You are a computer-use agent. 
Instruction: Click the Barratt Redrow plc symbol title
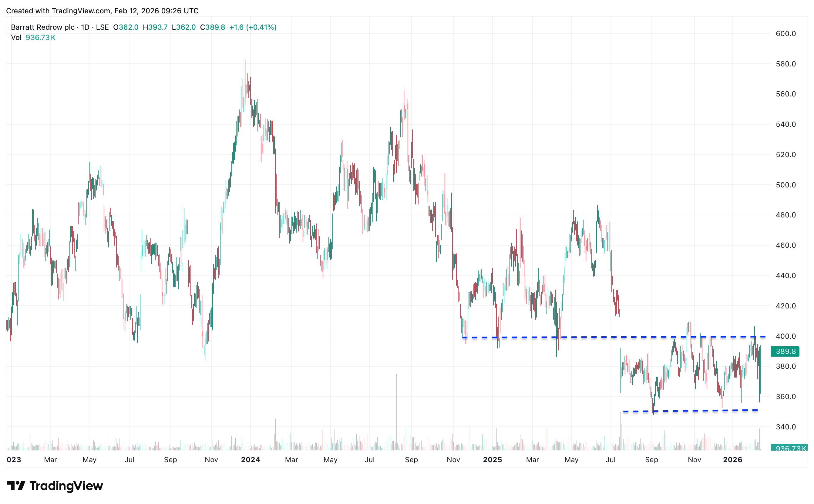click(43, 27)
